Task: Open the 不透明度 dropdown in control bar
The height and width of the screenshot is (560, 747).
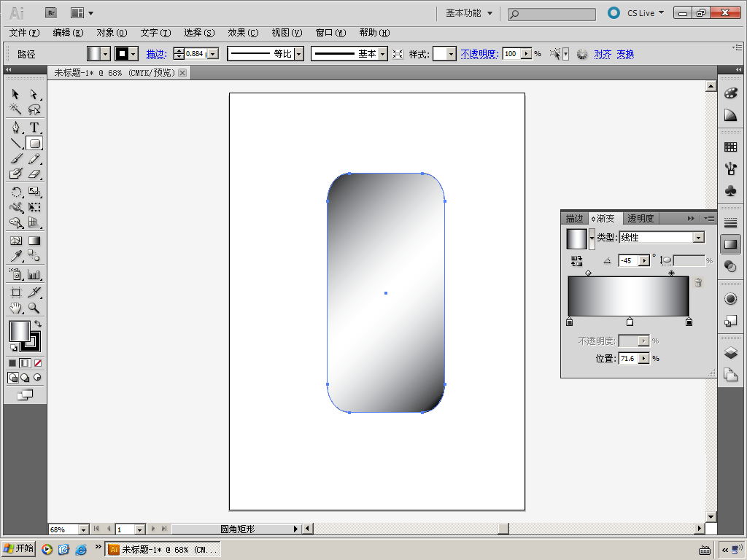Action: pos(527,54)
